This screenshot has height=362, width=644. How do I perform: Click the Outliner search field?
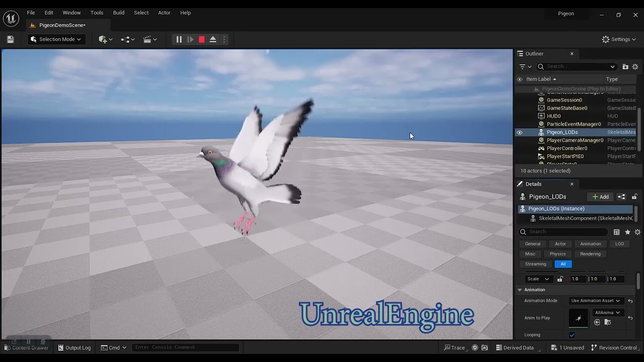click(577, 66)
